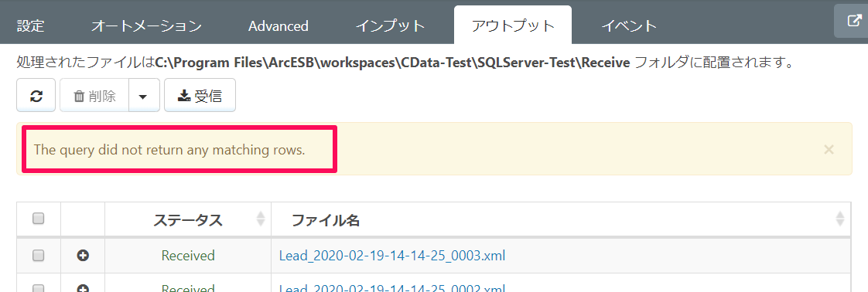The width and height of the screenshot is (868, 292).
Task: Sort by the ステータス column
Action: [x=188, y=220]
